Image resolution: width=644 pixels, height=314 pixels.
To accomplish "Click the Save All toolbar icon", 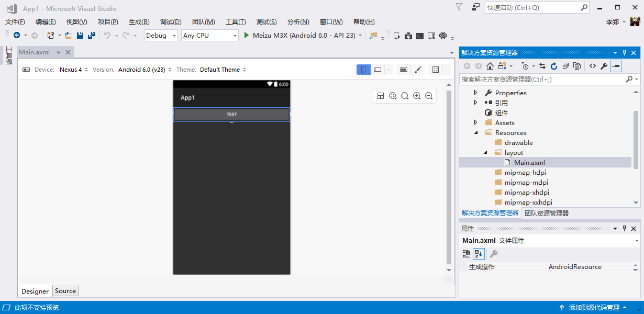I will 92,36.
